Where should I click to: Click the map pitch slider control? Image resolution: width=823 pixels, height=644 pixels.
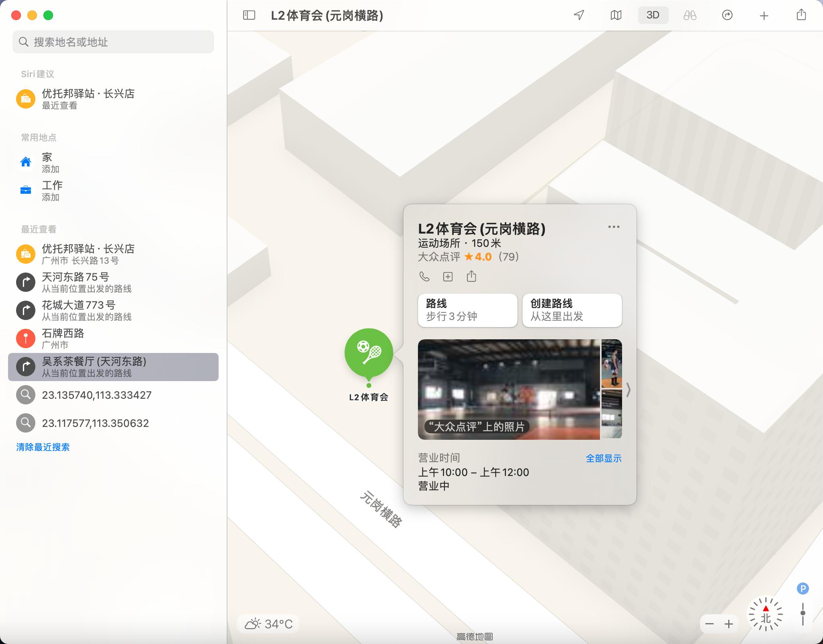click(x=803, y=613)
